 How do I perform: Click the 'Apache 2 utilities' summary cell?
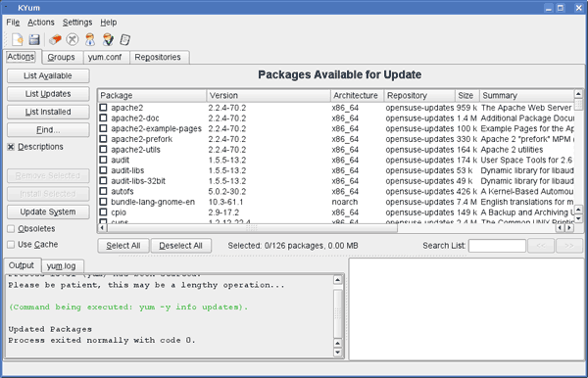pos(512,150)
